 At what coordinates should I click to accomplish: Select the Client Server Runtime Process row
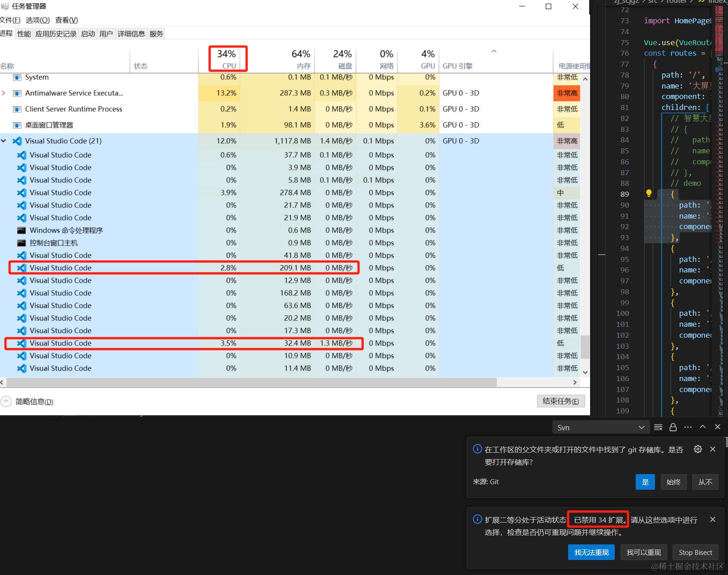(290, 109)
